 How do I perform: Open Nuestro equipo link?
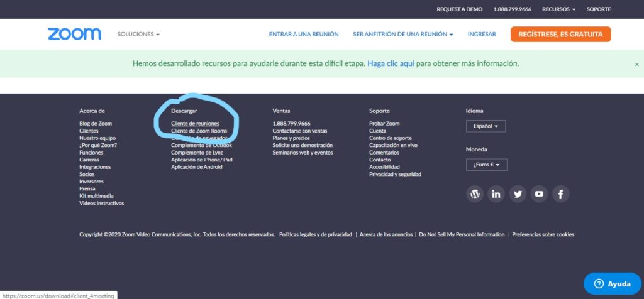97,138
